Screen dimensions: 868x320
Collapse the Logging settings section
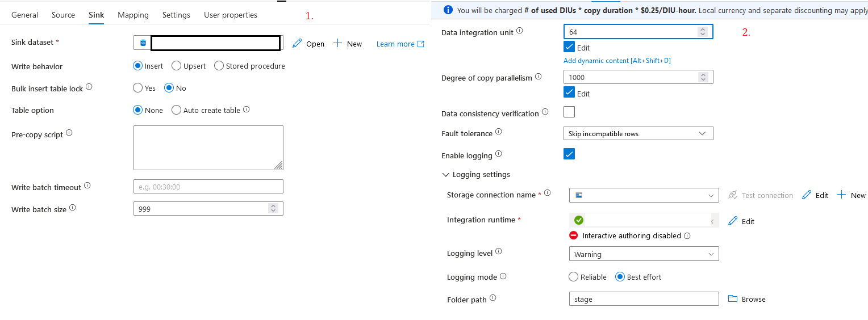446,175
